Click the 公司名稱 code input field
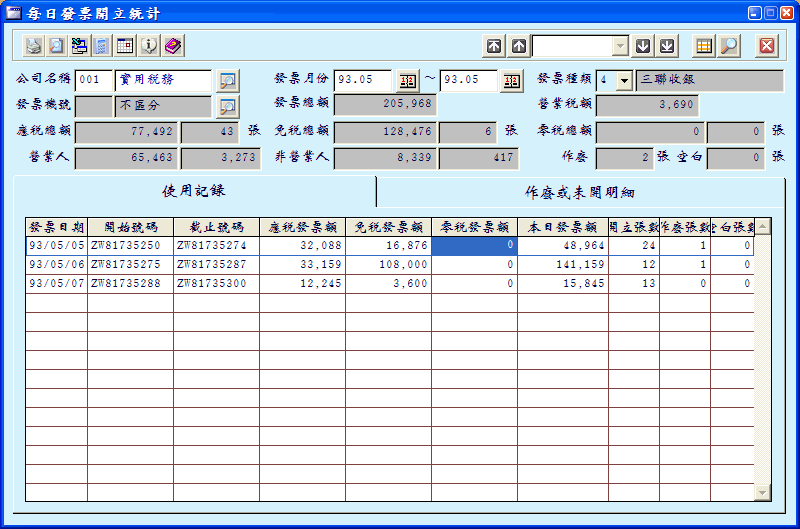This screenshot has height=529, width=800. (x=94, y=80)
